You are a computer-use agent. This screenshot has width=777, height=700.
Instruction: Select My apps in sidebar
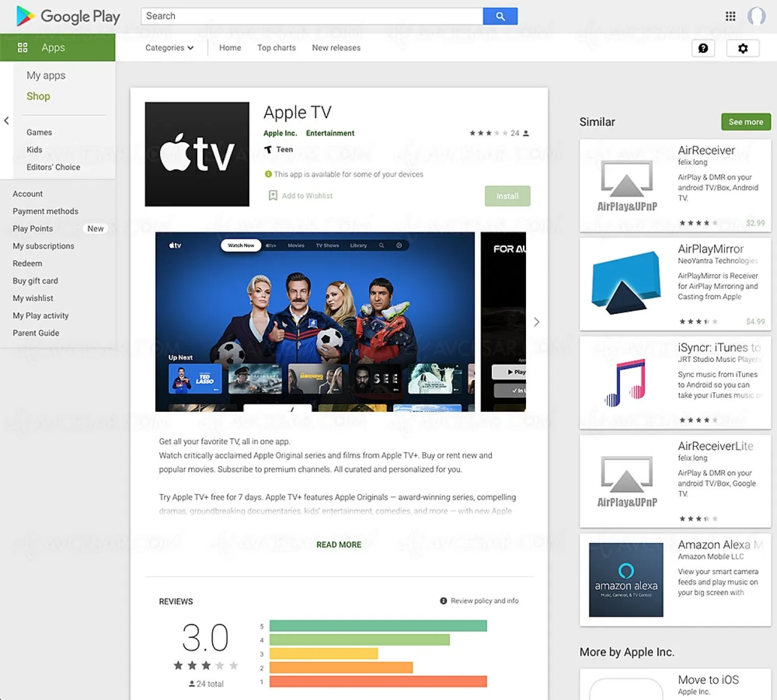click(x=46, y=75)
